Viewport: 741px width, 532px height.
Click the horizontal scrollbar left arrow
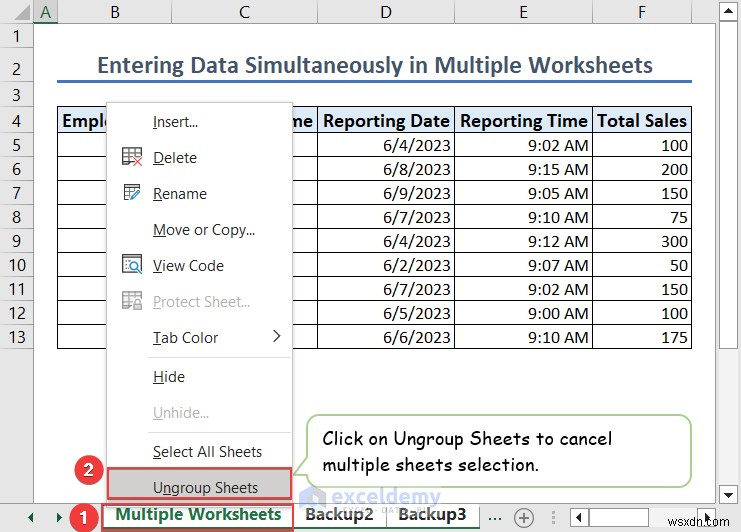(579, 518)
